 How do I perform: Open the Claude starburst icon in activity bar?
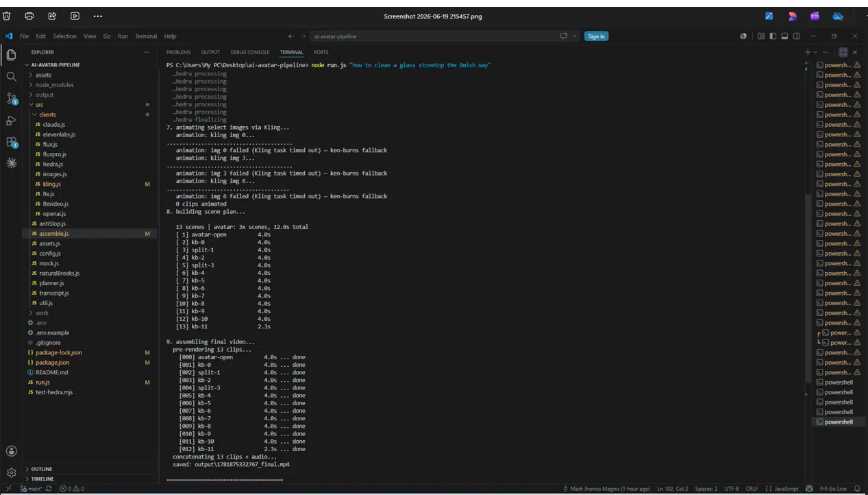[11, 163]
